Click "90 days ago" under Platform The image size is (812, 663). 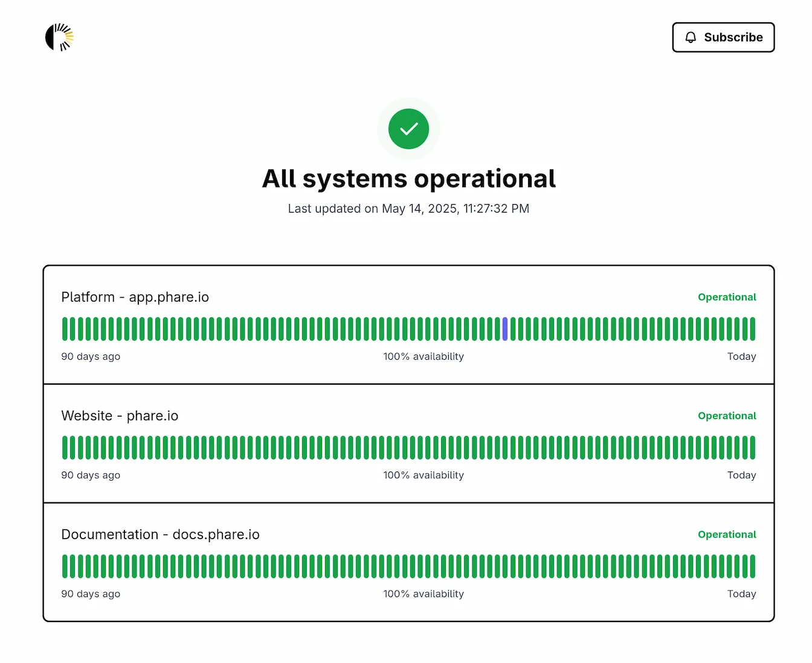(91, 357)
